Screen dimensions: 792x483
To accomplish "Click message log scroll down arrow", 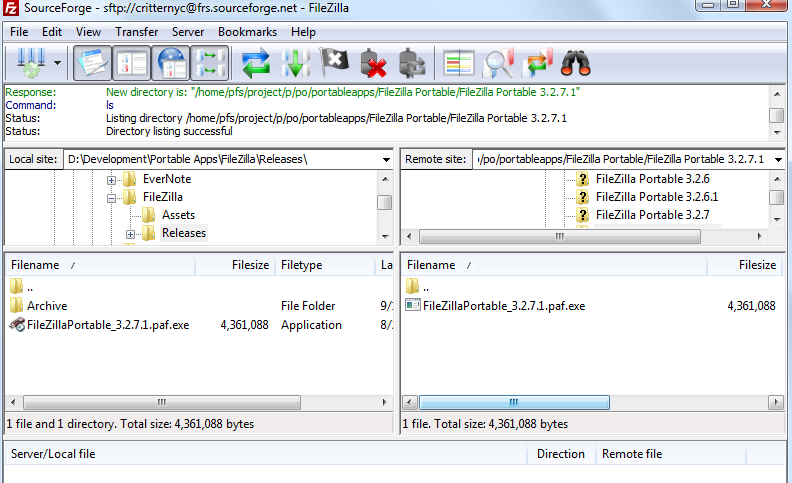I will 777,133.
